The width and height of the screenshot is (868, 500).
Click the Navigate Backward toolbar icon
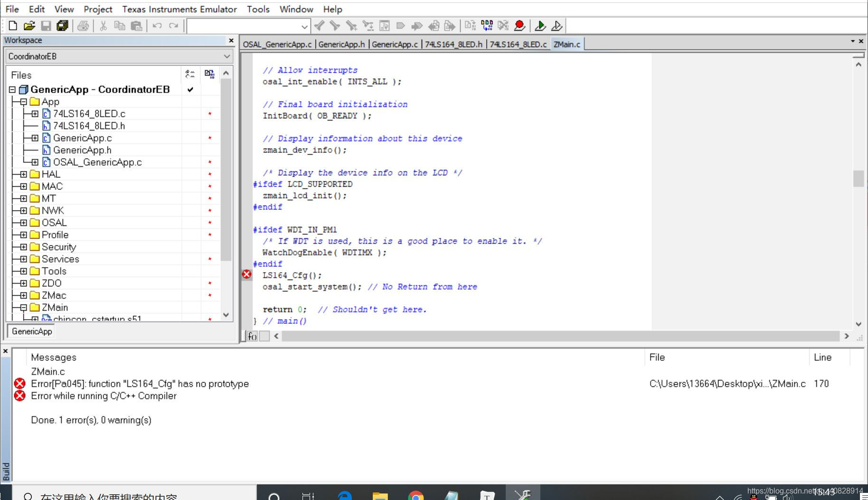click(x=434, y=26)
